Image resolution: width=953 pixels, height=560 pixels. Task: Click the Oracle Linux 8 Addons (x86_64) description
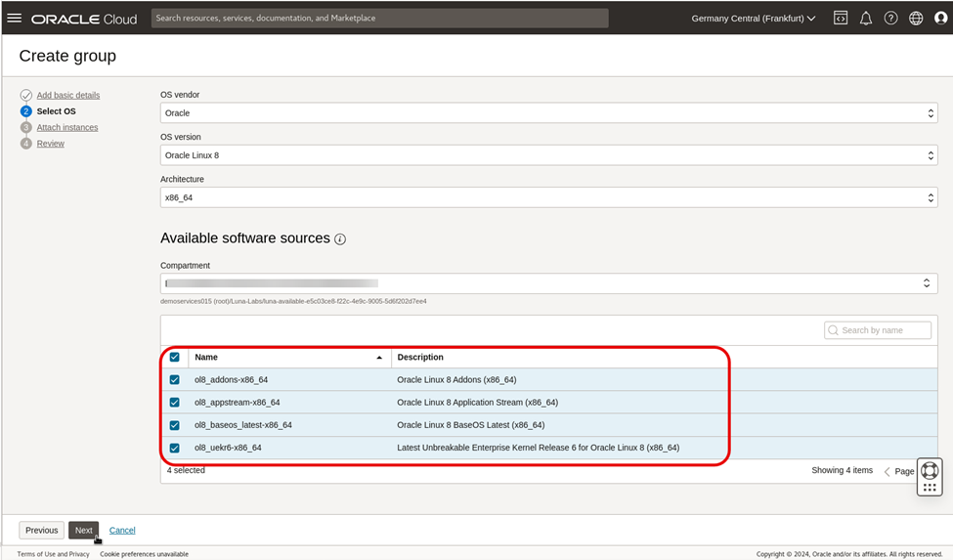[456, 379]
